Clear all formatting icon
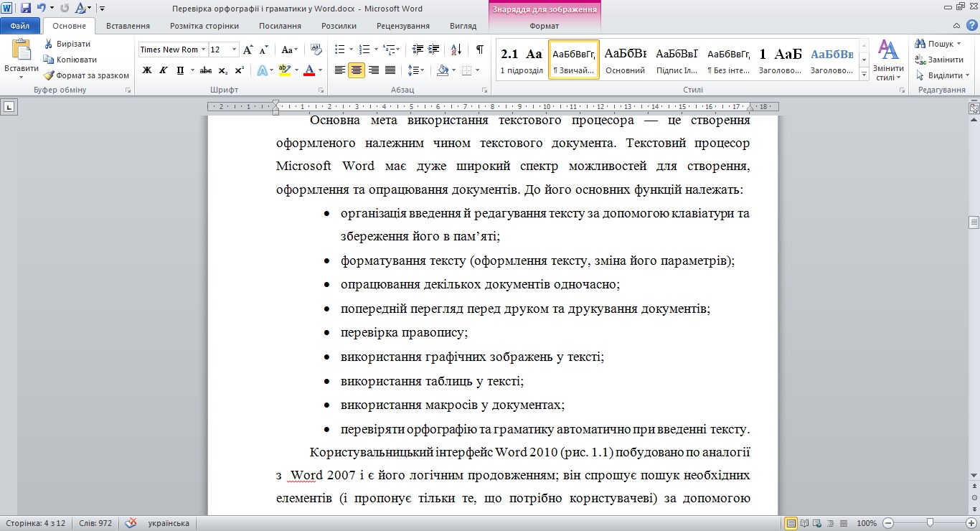This screenshot has width=980, height=531. [x=315, y=50]
